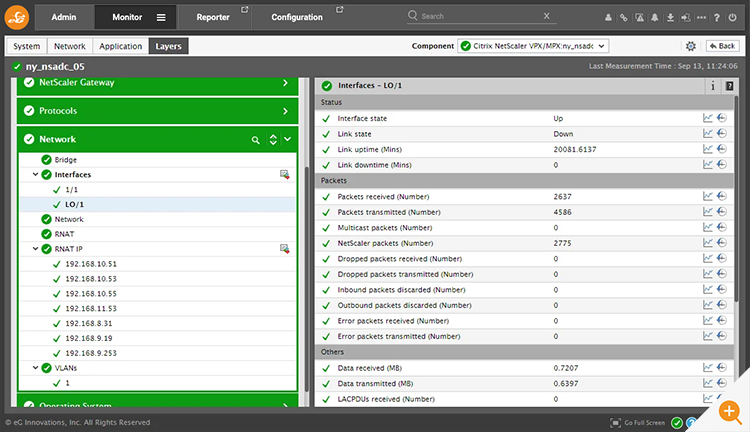Open graph icon for Link uptime (Mins)
The height and width of the screenshot is (432, 750).
tap(707, 149)
